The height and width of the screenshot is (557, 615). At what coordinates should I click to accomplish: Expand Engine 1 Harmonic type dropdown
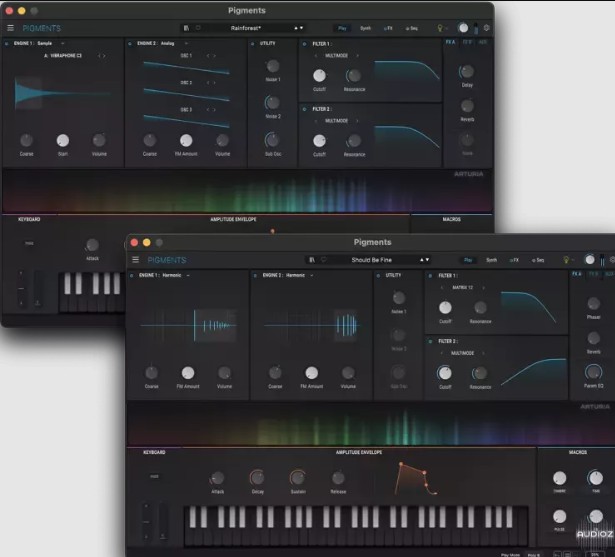188,276
